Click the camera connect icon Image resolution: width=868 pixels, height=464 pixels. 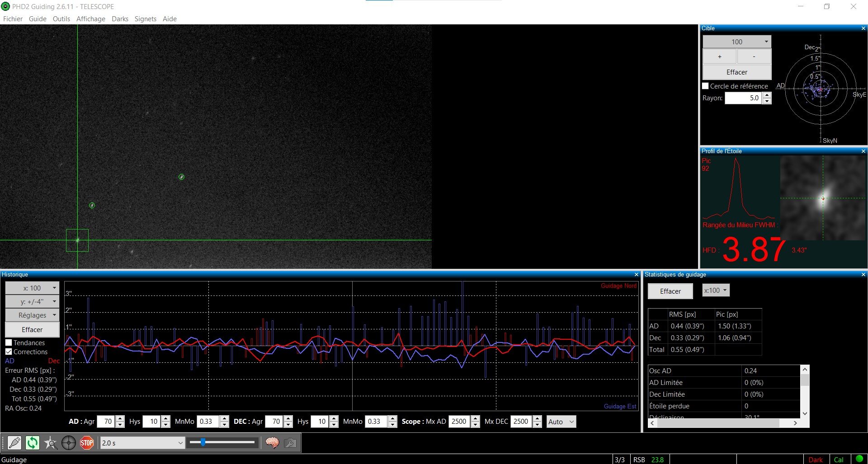(x=14, y=443)
